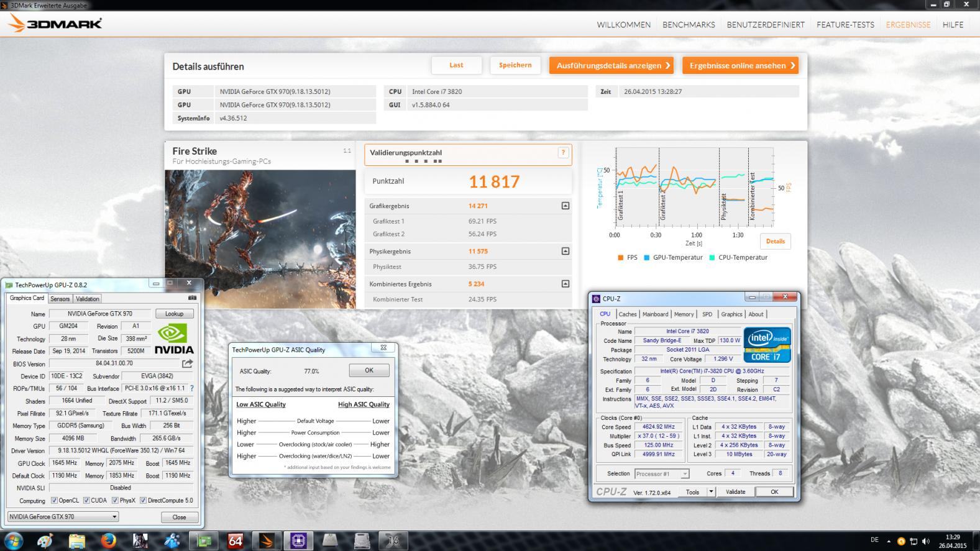The image size is (980, 551).
Task: Open the Tools dropdown arrow in CPU-Z
Action: tap(711, 492)
